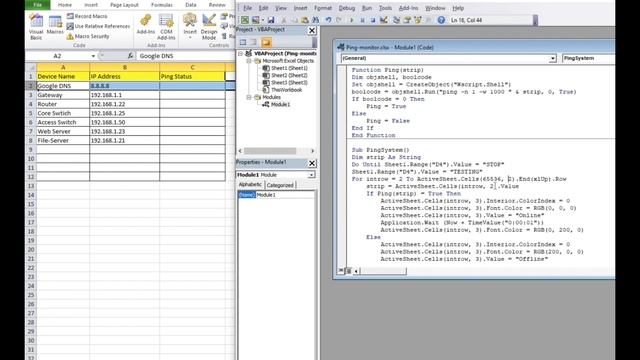Viewport: 640px width, 360px height.
Task: Select Sheet3 (Sheet3) in project tree
Action: [289, 83]
